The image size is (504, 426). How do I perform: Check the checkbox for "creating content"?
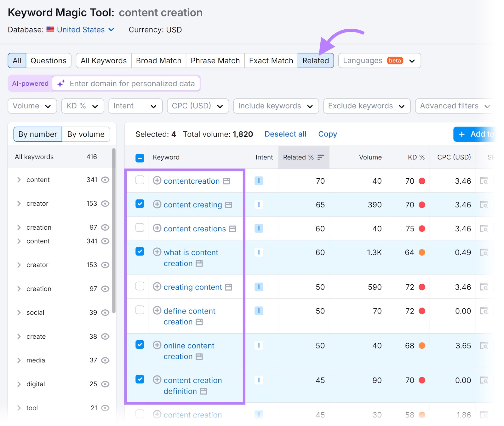pos(140,286)
